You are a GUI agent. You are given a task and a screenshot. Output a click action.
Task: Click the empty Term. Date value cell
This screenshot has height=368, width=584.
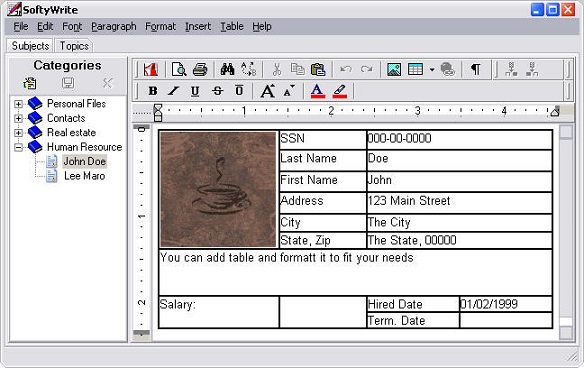click(505, 320)
